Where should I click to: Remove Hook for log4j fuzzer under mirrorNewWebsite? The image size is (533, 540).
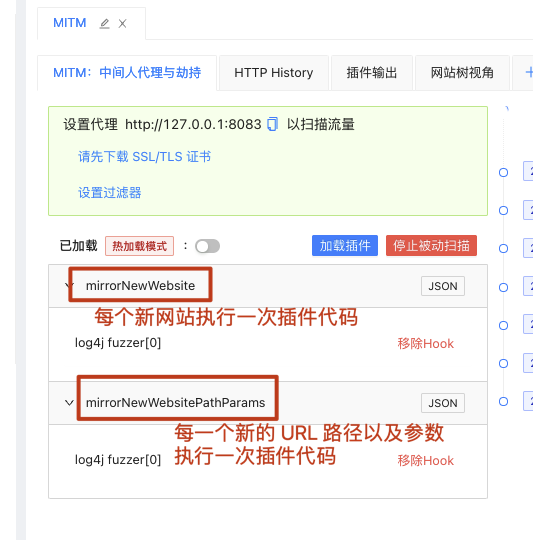(x=426, y=344)
